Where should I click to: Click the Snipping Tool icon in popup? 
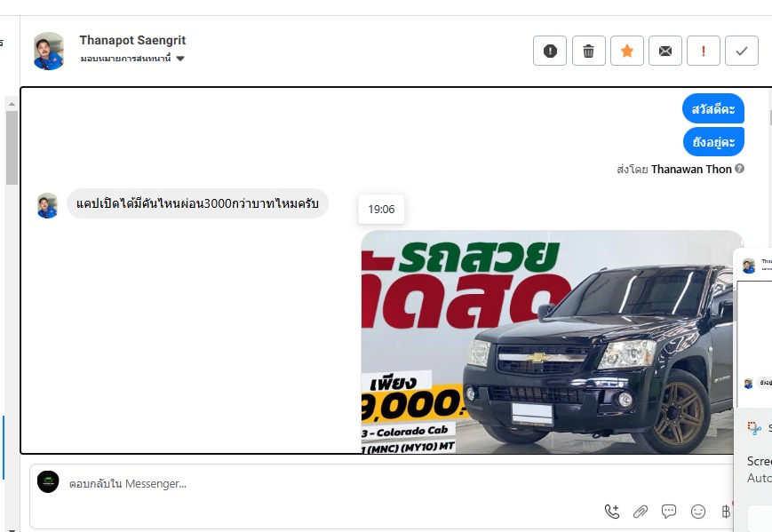point(753,428)
